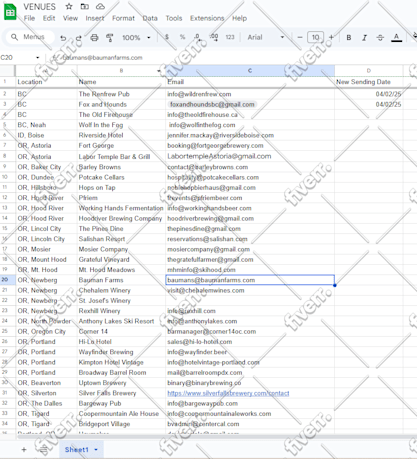
Task: Click the Redo arrow icon
Action: pyautogui.click(x=79, y=37)
